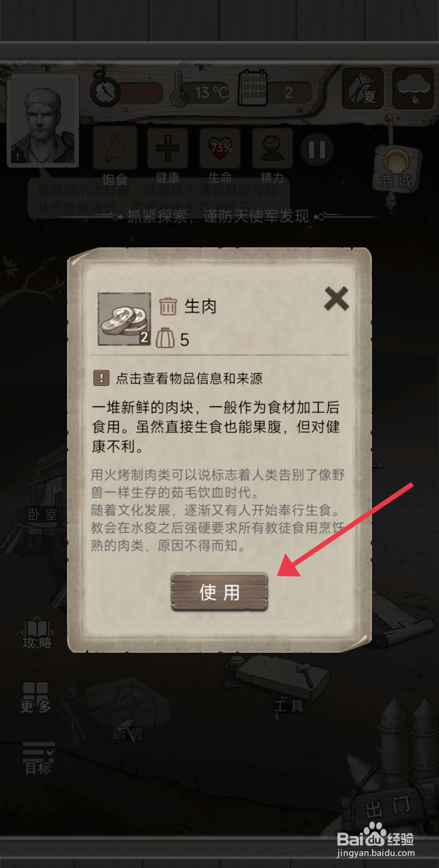Screen dimensions: 439x868
Task: Tap the trash can icon beside 生肉
Action: 167,306
